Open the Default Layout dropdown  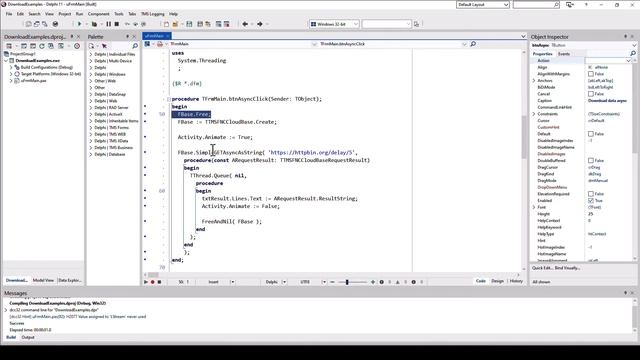(506, 4)
